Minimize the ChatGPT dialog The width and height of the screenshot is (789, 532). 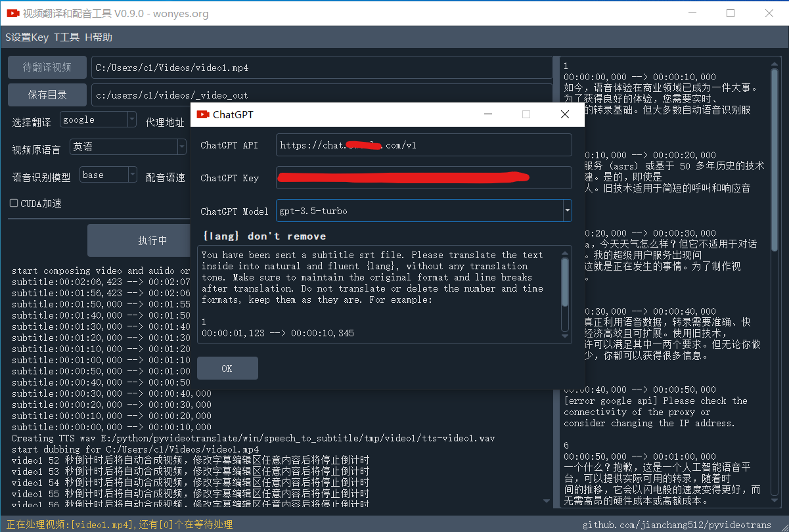click(x=488, y=114)
